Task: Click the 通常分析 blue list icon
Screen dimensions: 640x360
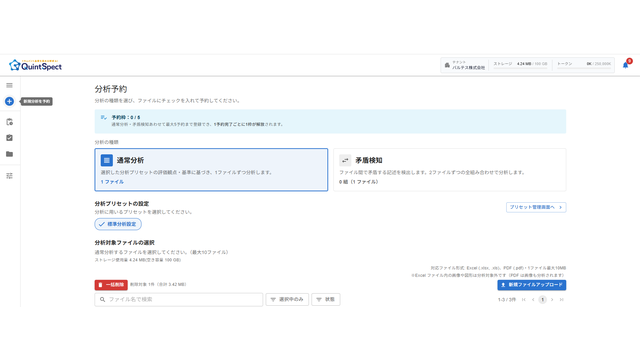Action: tap(107, 160)
